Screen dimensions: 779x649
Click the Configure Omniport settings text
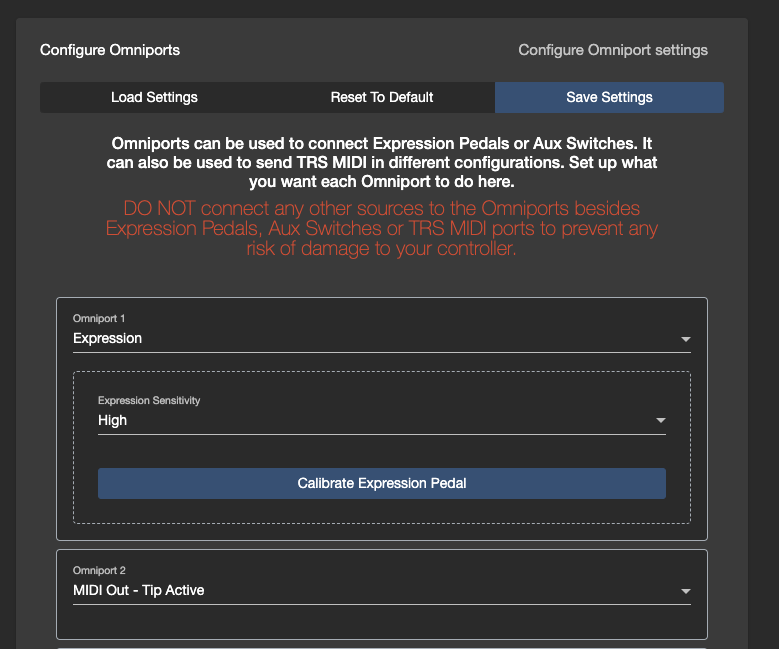(612, 50)
